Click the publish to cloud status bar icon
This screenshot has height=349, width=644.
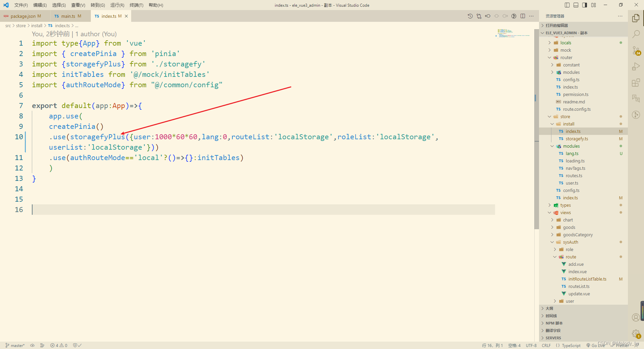(x=32, y=345)
